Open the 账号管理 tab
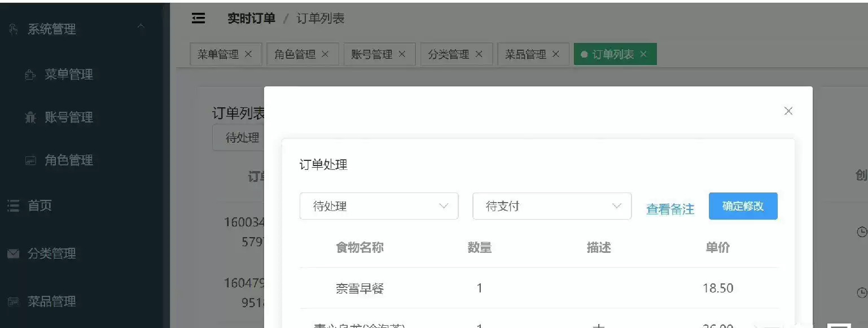The height and width of the screenshot is (328, 868). pyautogui.click(x=371, y=54)
